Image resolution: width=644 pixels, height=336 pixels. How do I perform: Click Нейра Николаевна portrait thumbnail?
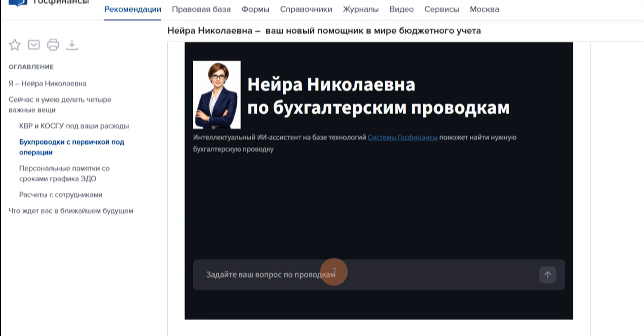217,95
